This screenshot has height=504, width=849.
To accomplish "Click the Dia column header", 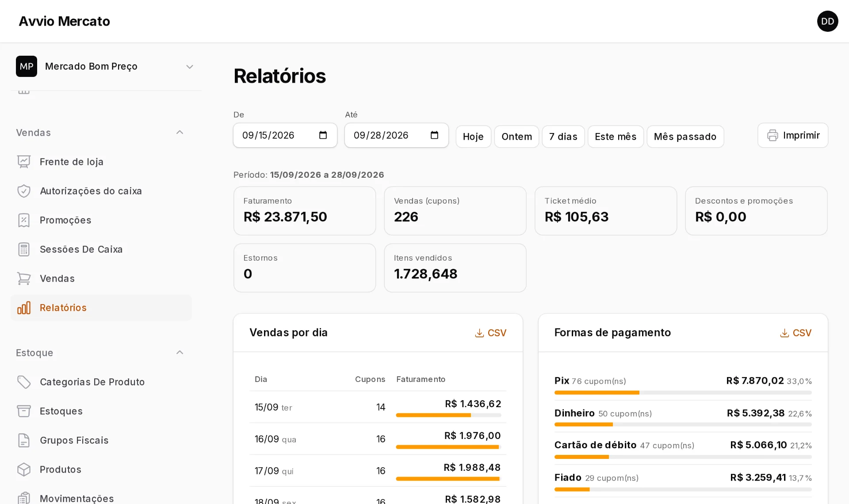I will pos(261,379).
